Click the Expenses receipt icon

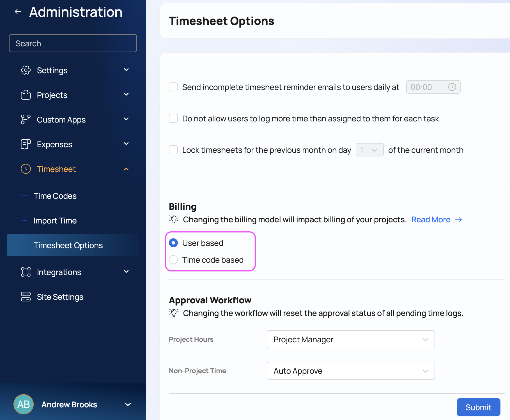[x=26, y=144]
